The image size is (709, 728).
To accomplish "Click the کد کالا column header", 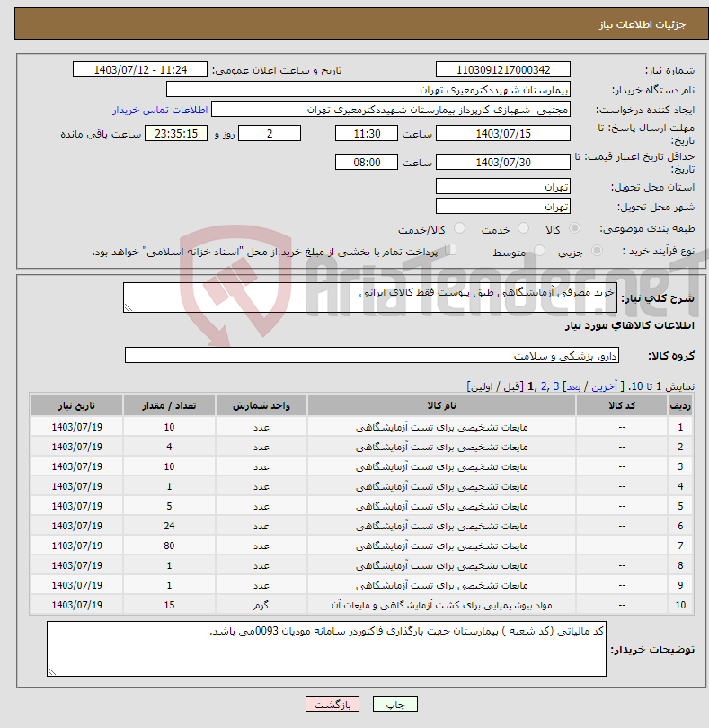I will (x=622, y=405).
